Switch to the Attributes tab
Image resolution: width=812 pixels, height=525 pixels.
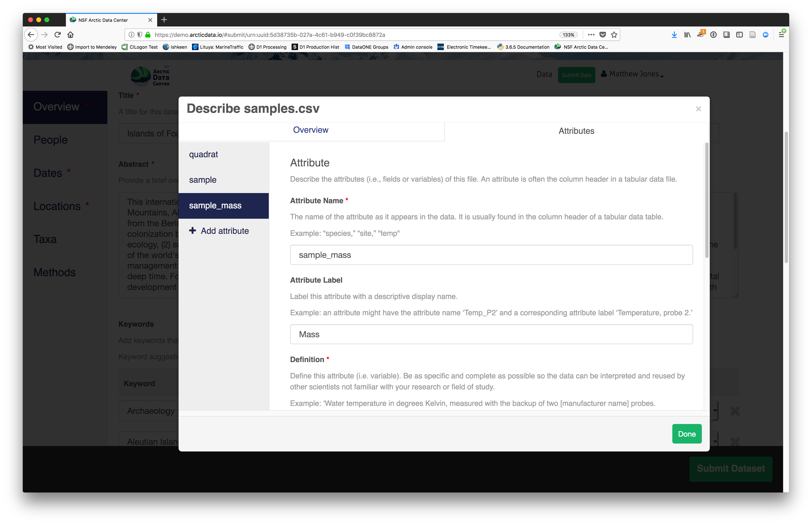tap(576, 131)
